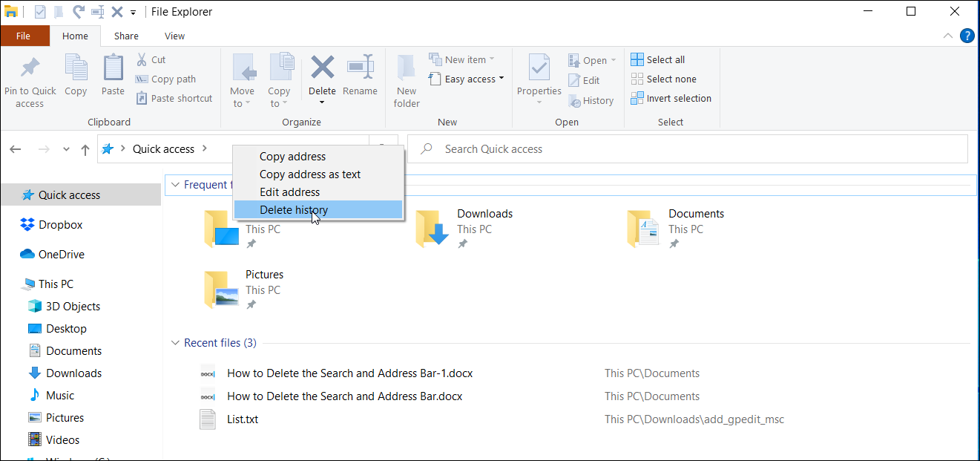The height and width of the screenshot is (461, 980).
Task: Select the Downloads frequent folder
Action: coord(464,229)
